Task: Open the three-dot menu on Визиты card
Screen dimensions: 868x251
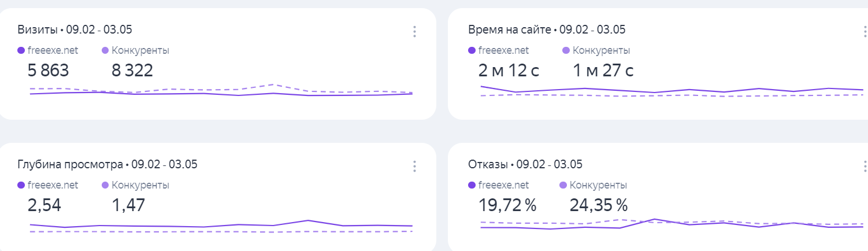Action: pos(414,31)
